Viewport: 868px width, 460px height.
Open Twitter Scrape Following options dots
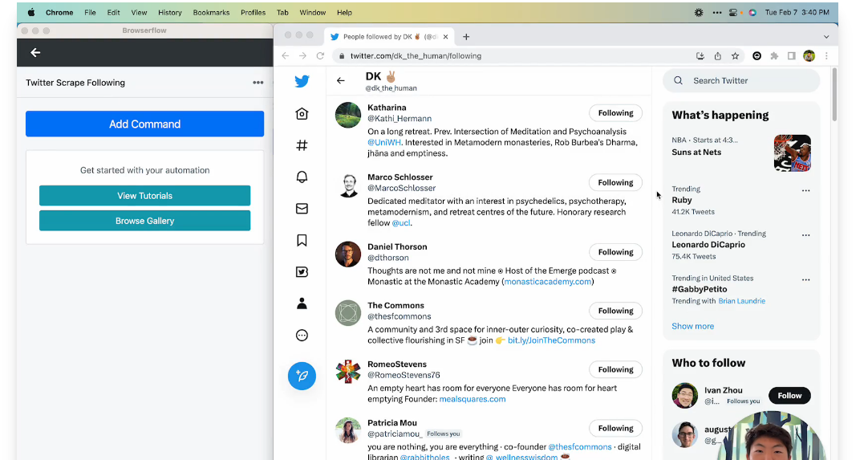click(258, 83)
